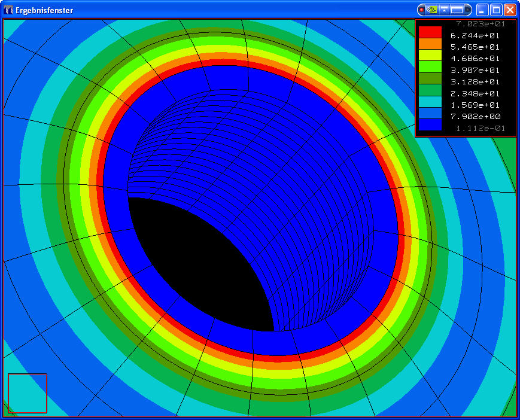
Task: Click the Ergebnisfenster window title text
Action: tap(44, 11)
